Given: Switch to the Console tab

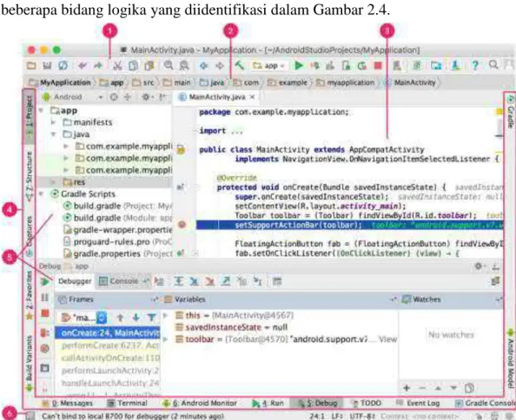Looking at the screenshot, I should pos(123,281).
